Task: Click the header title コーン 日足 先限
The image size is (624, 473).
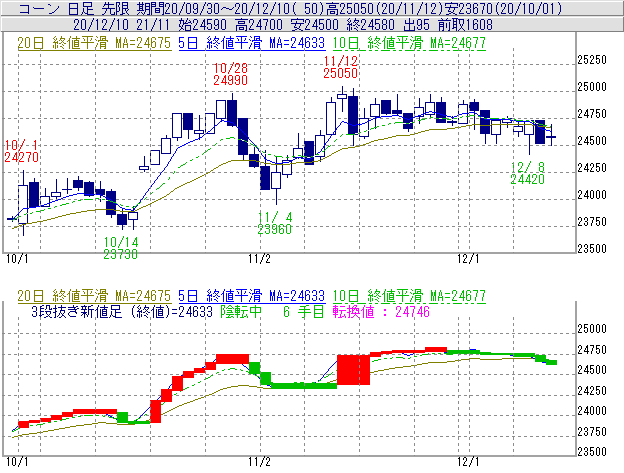Action: (x=74, y=8)
